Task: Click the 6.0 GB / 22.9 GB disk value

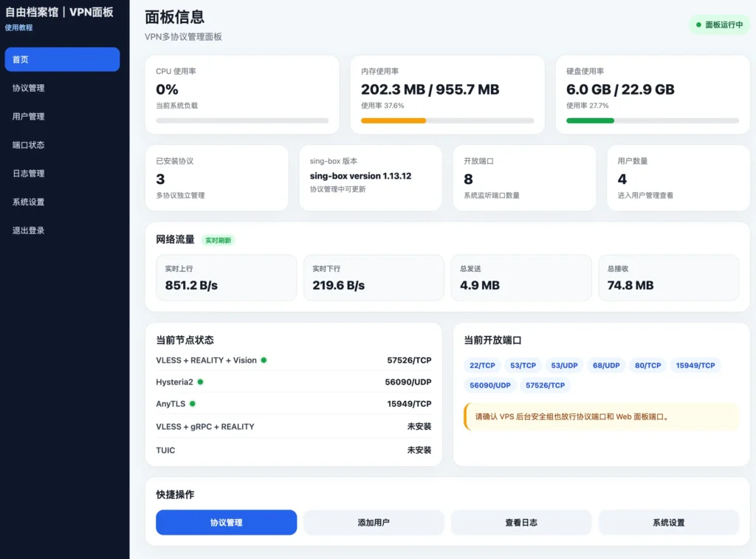Action: click(x=620, y=89)
